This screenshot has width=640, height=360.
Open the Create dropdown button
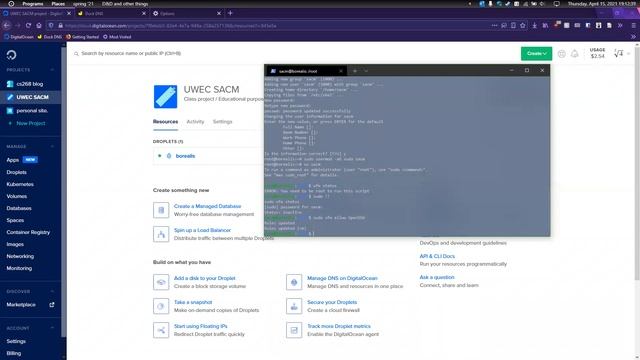536,53
